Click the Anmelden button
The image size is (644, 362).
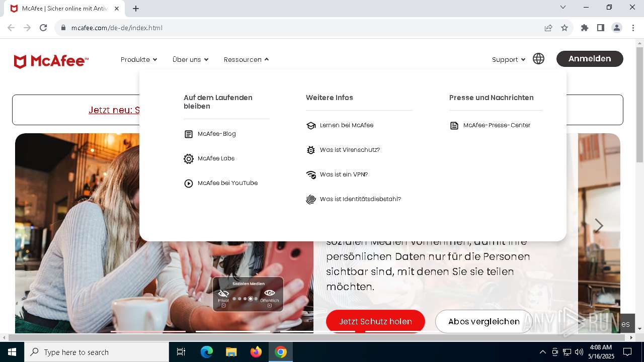[590, 59]
